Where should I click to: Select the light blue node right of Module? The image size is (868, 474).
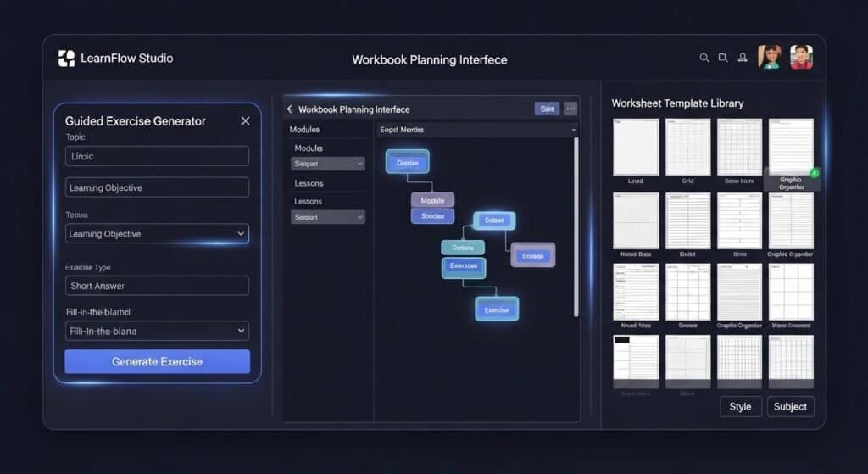494,220
